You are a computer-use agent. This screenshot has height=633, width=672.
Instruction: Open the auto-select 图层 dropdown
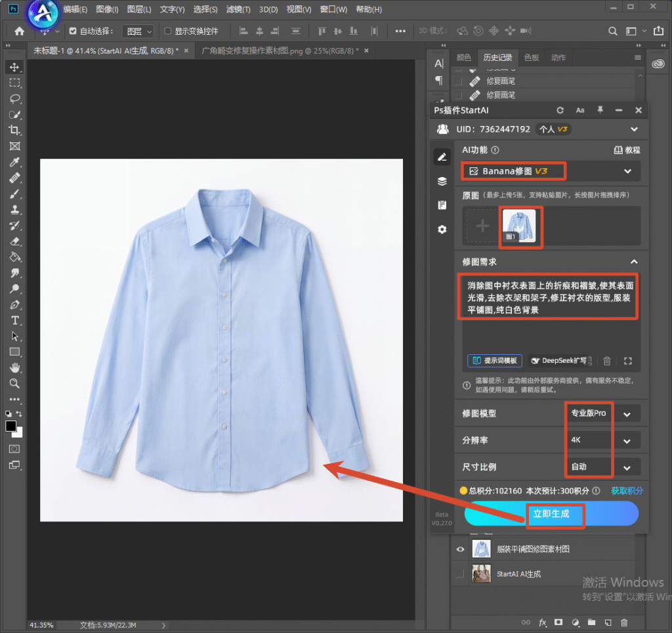(x=138, y=31)
